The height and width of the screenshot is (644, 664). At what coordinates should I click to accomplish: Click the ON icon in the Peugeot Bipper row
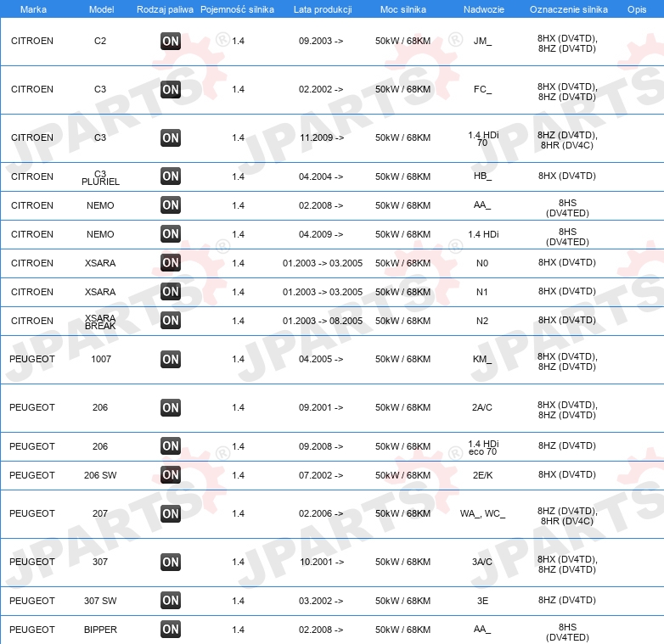(x=171, y=630)
